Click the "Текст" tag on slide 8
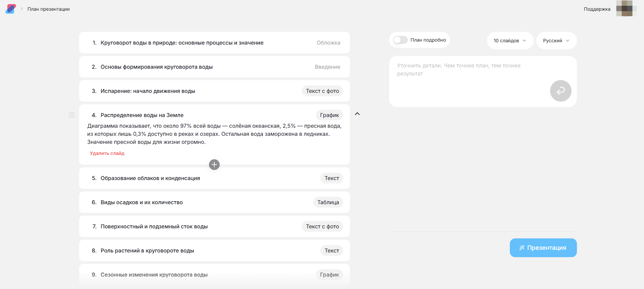Viewport: 644px width, 289px height. pyautogui.click(x=332, y=250)
